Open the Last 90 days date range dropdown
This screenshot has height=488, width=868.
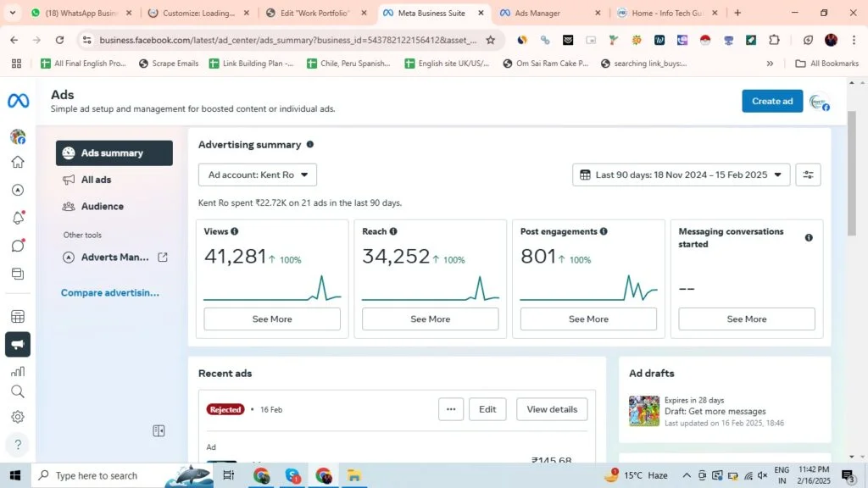pos(682,175)
